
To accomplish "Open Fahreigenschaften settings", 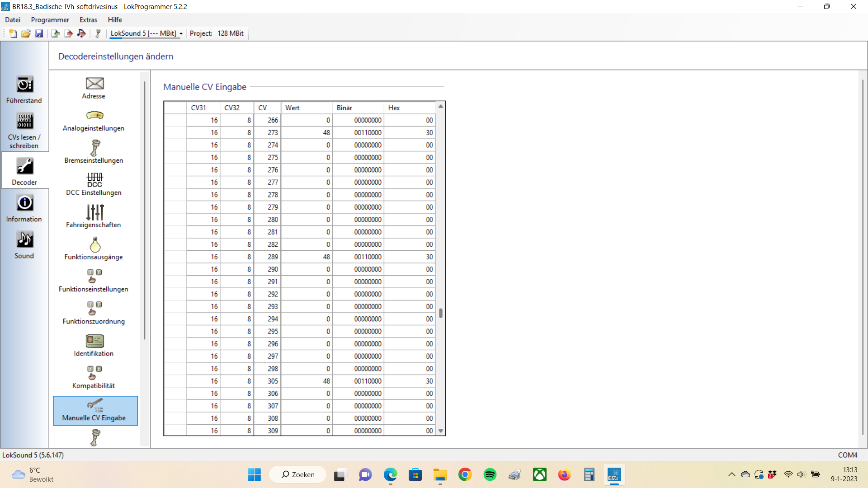I will pos(94,216).
